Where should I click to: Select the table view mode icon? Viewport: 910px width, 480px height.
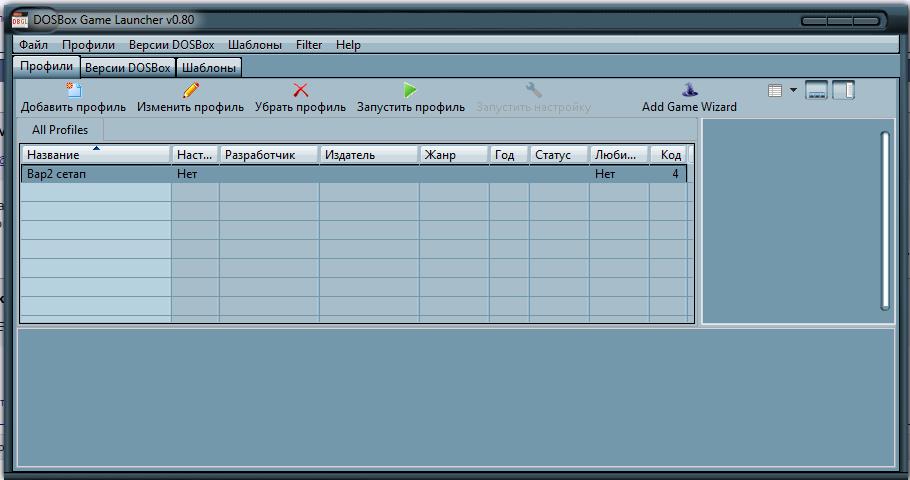click(775, 91)
